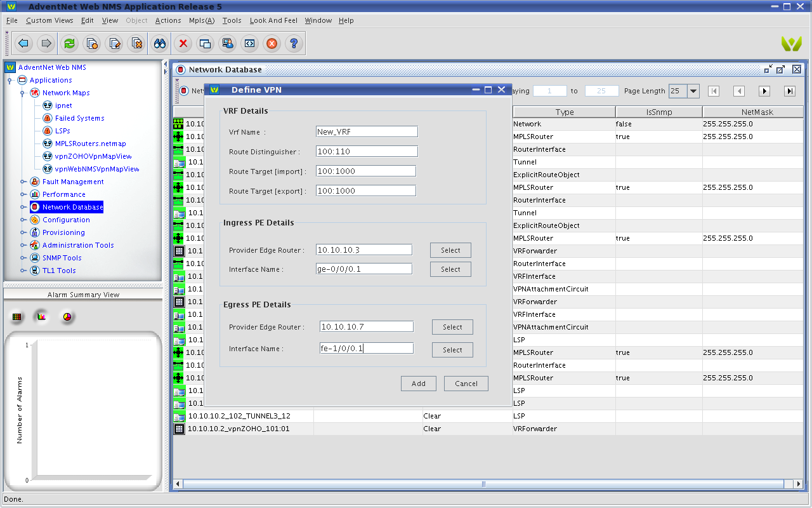Click Cancel in Define VPN dialog

(x=466, y=384)
